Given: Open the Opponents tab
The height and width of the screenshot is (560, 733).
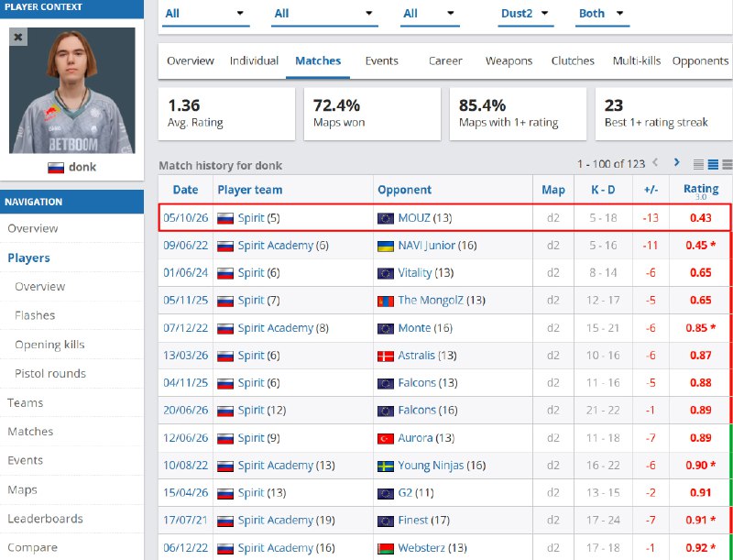Looking at the screenshot, I should click(700, 60).
